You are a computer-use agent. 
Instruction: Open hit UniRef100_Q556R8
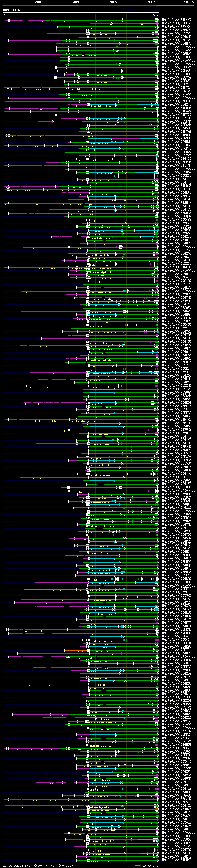click(x=177, y=30)
